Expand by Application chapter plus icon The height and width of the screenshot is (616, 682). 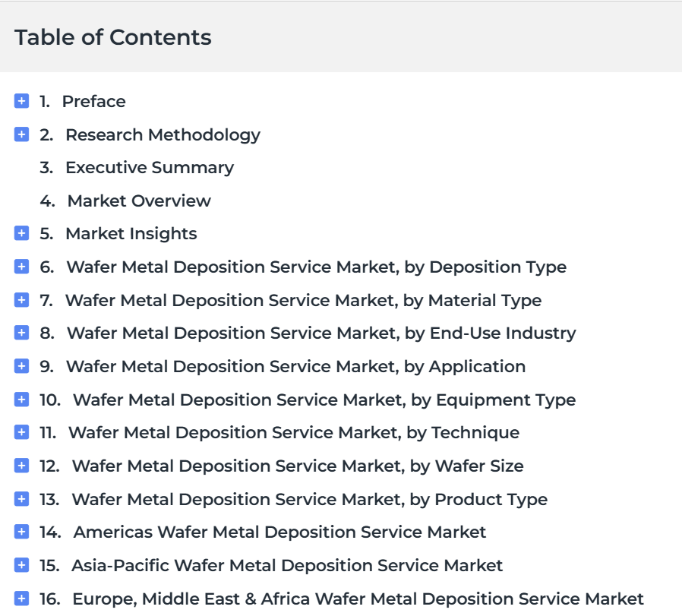pos(21,366)
